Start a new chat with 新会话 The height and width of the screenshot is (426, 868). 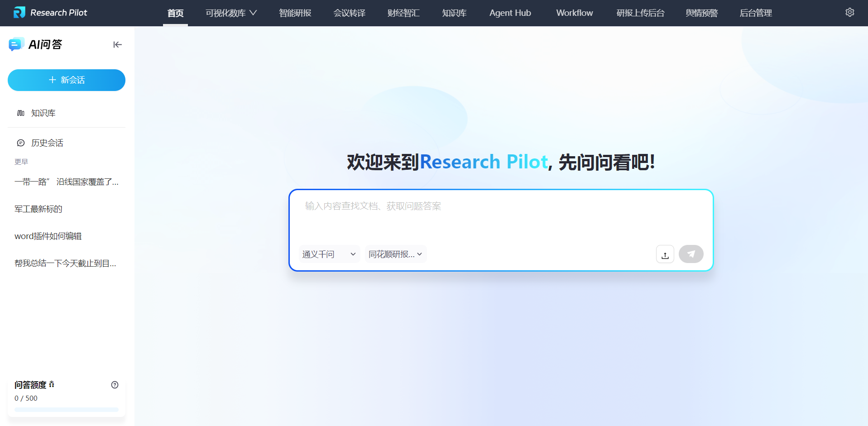tap(67, 80)
